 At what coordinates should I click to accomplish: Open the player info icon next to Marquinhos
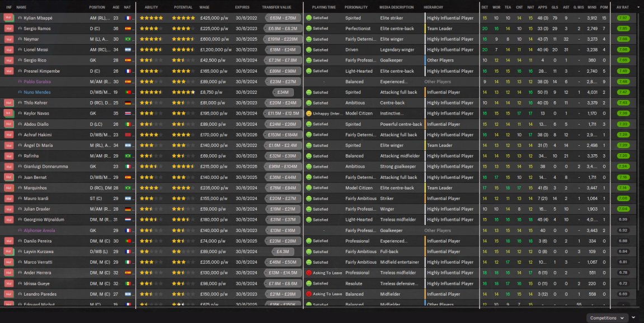[x=20, y=188]
